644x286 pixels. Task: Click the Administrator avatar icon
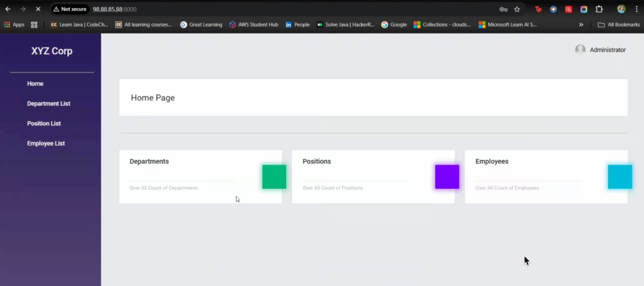(x=580, y=50)
